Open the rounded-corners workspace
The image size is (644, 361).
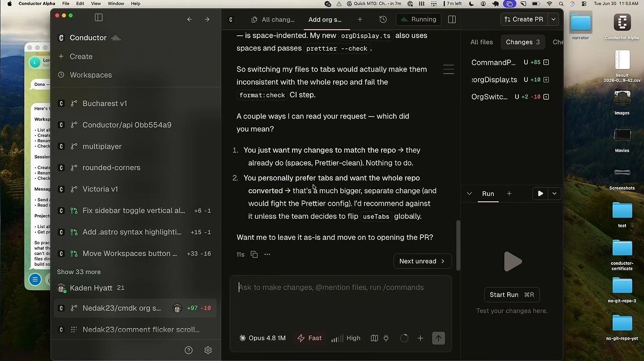coord(135,168)
